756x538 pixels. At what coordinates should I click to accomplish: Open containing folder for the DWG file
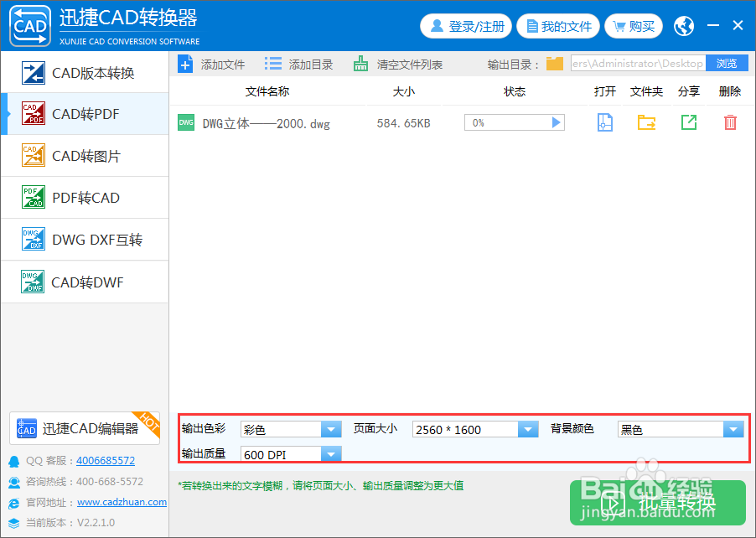point(645,122)
